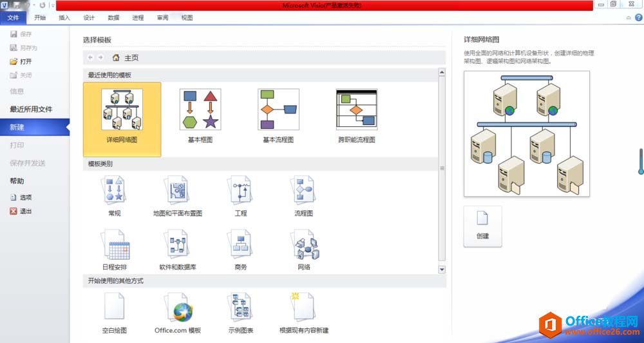
Task: Click the template list scroll-up arrow
Action: [x=442, y=72]
